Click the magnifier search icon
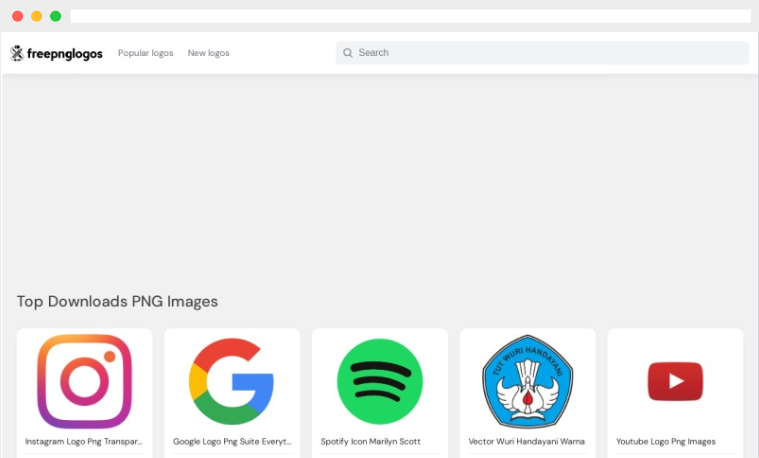759x458 pixels. pos(348,53)
